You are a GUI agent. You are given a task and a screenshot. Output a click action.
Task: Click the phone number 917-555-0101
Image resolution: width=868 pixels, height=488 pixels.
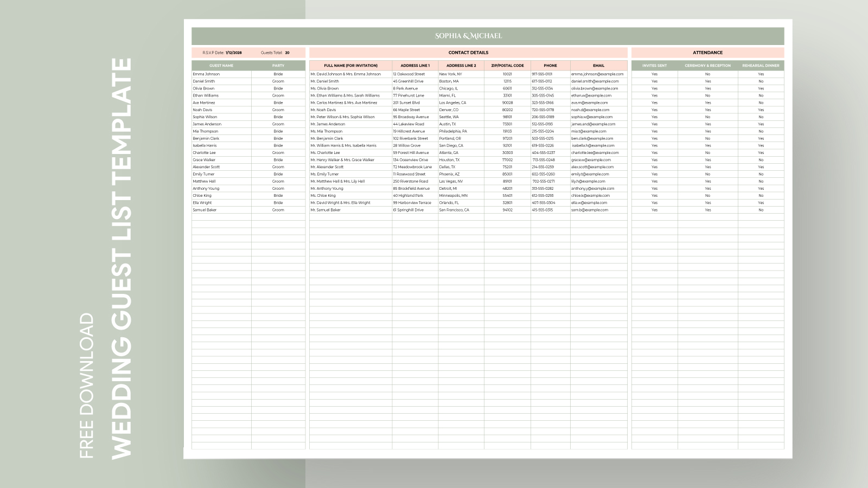coord(542,74)
